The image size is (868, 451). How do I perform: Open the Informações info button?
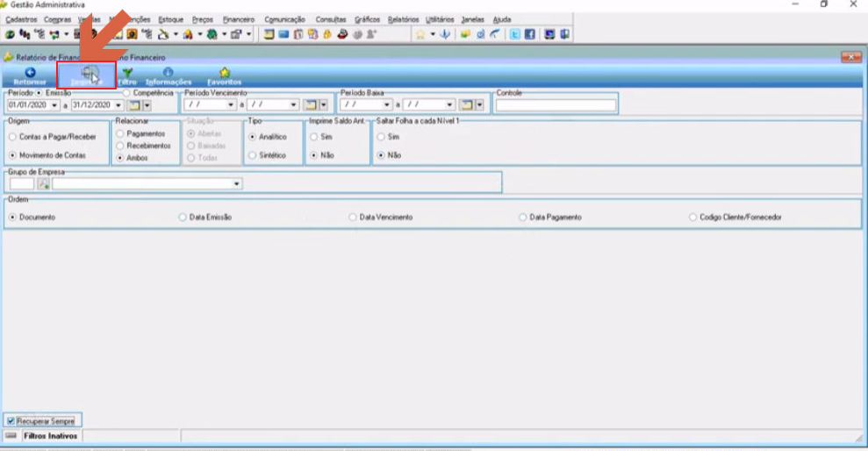click(169, 75)
